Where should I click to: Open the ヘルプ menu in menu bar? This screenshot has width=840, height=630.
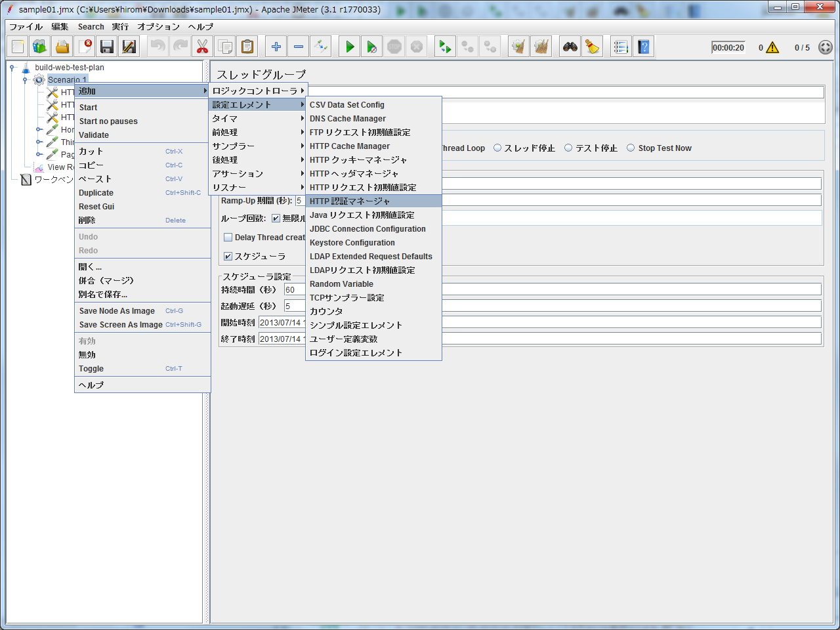click(x=201, y=27)
